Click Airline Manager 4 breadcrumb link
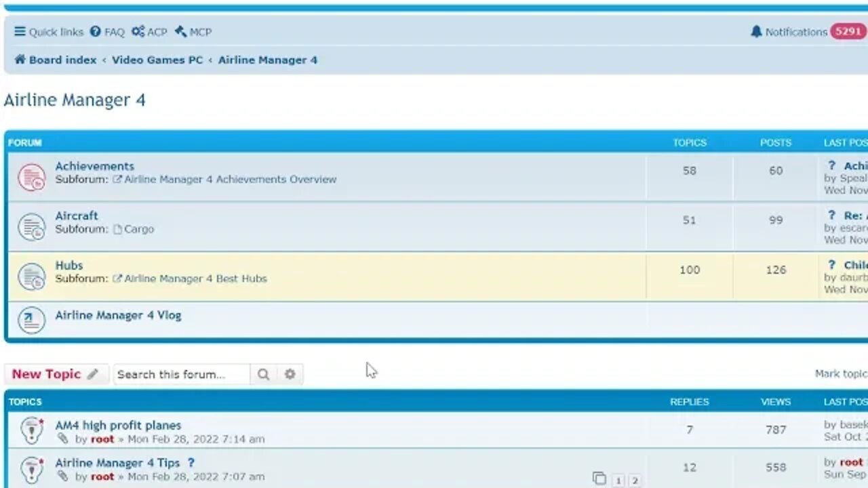 click(268, 60)
